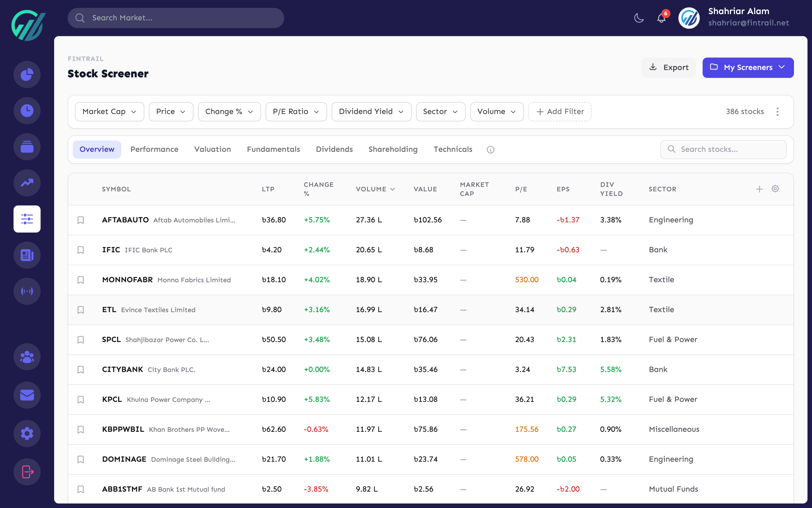
Task: Click the Search stocks field
Action: [723, 149]
